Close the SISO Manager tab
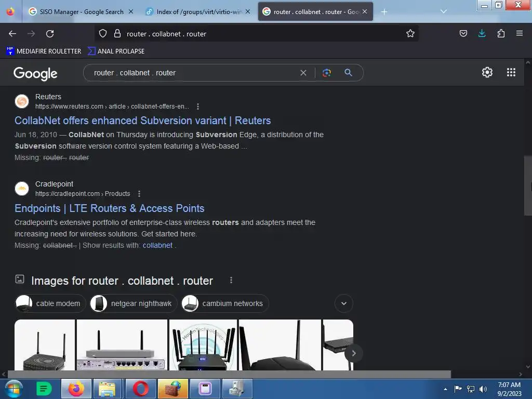 [130, 11]
